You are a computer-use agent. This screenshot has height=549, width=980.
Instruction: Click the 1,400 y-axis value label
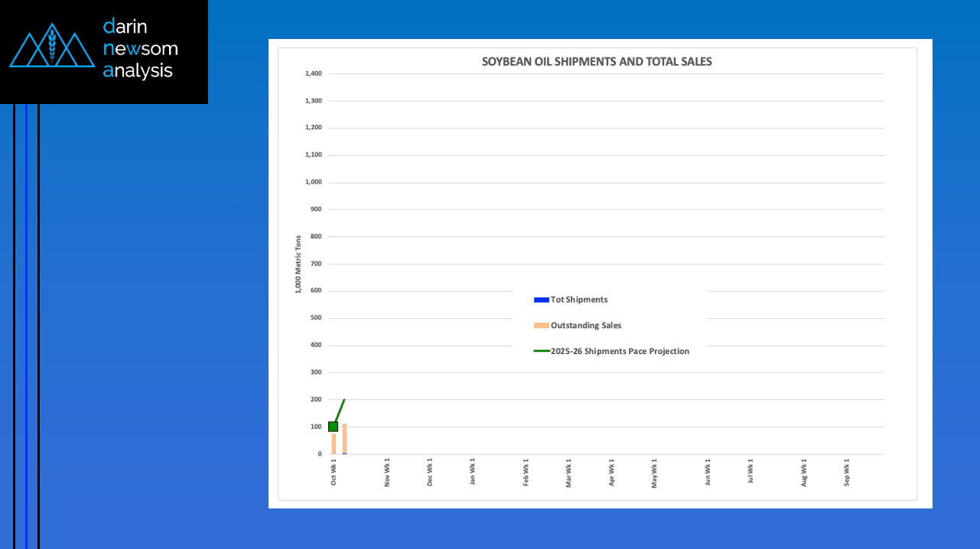point(314,74)
